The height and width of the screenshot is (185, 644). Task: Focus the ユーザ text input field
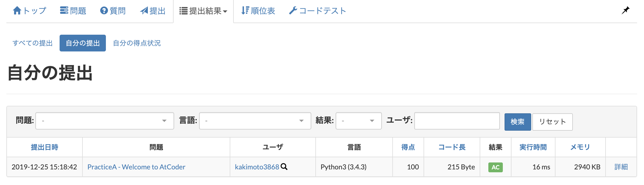click(457, 121)
